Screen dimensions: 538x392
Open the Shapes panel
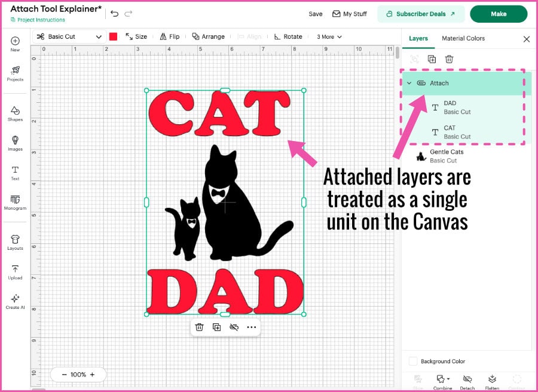15,114
